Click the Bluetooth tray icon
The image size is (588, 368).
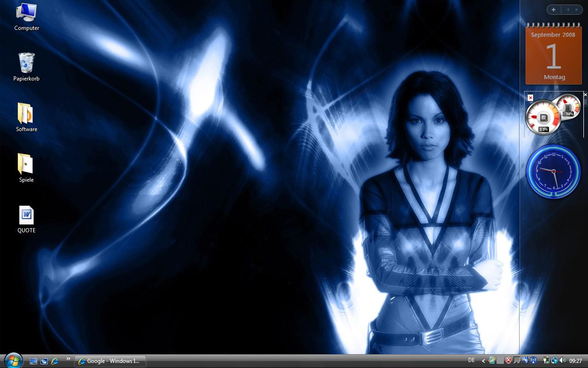click(525, 361)
